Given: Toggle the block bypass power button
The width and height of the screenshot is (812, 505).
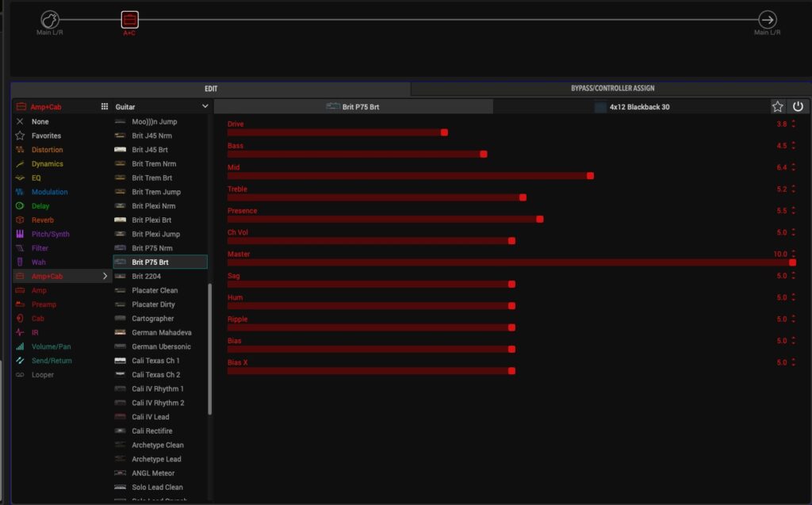Looking at the screenshot, I should [x=798, y=106].
